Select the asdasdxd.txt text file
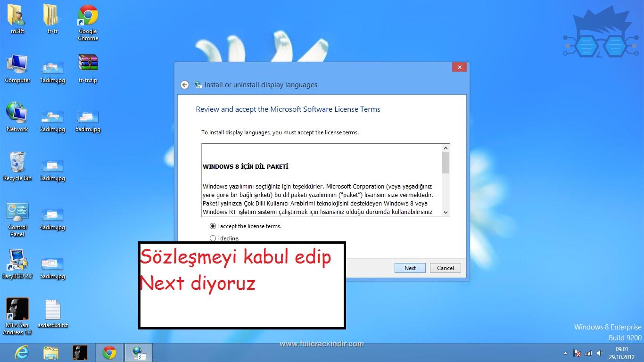The image size is (644, 362). pos(52,313)
